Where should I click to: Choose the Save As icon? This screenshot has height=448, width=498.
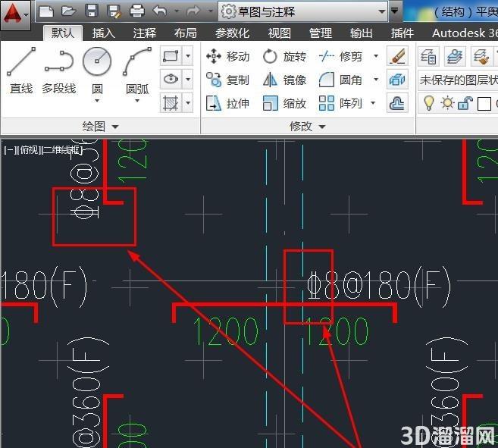click(114, 11)
